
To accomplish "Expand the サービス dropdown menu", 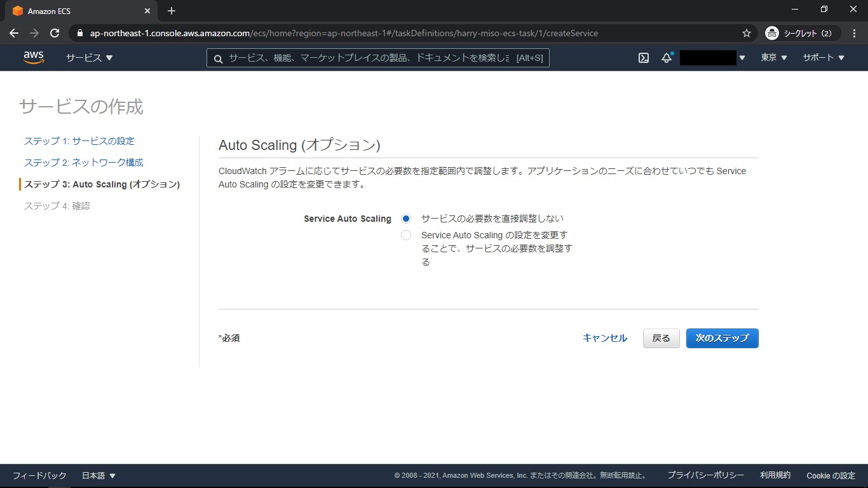I will 89,58.
